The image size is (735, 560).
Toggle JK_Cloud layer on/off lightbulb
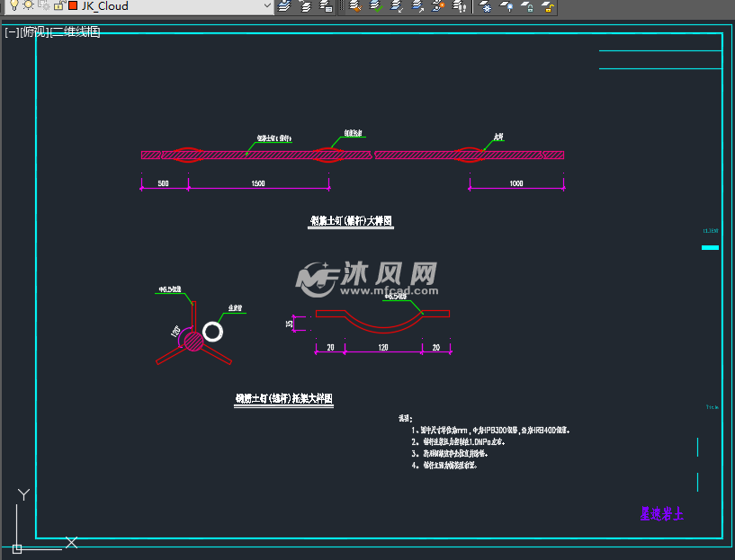13,5
